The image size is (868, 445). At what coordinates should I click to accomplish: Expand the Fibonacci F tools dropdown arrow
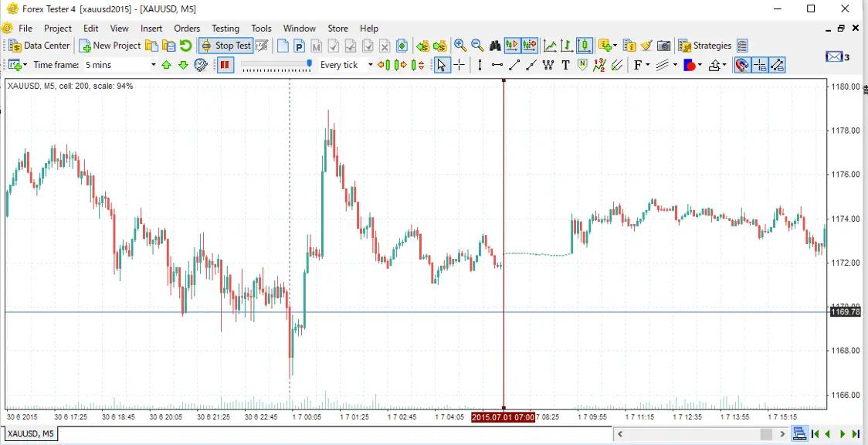coord(648,66)
